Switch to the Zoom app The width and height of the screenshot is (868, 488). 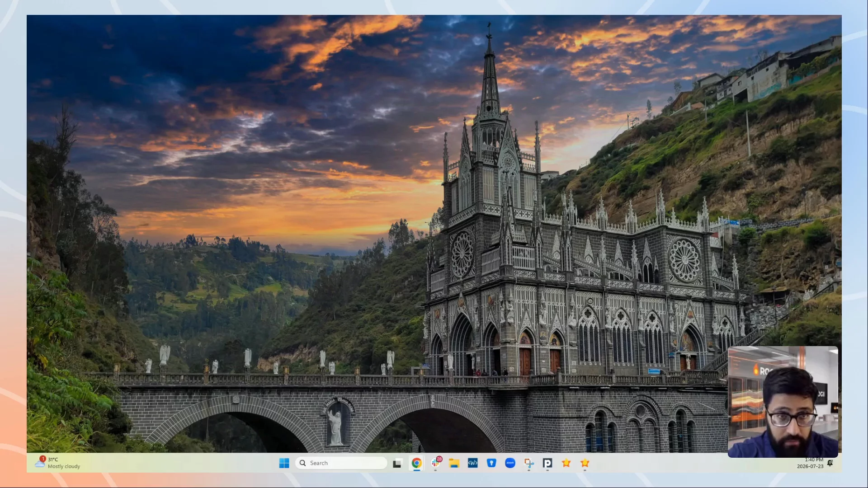(510, 463)
